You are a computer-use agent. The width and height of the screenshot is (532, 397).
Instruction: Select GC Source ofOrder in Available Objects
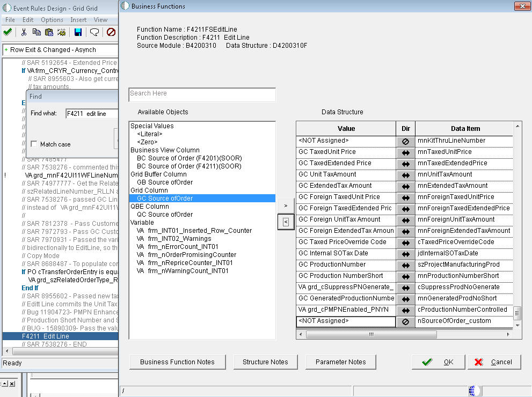tap(202, 198)
